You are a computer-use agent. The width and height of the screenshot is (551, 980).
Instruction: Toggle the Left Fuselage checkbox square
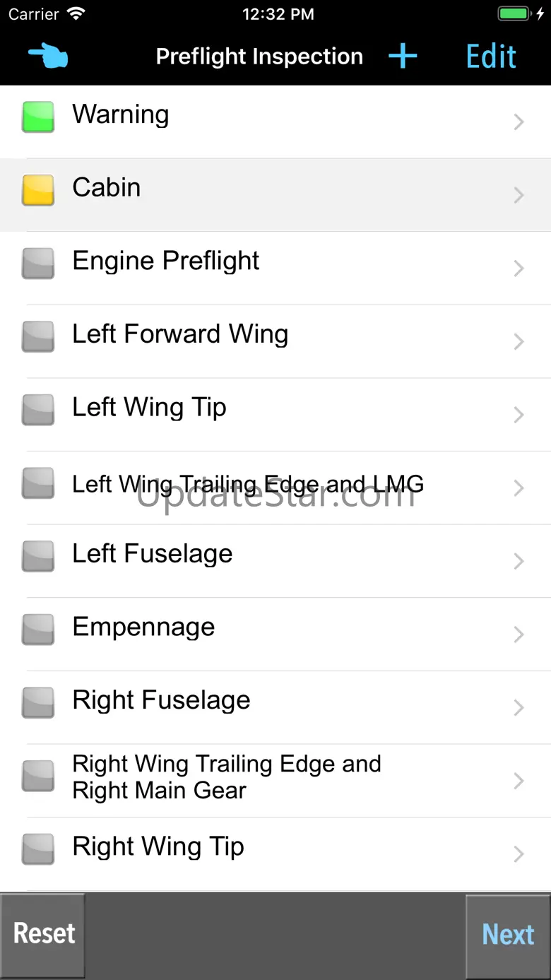pos(38,556)
